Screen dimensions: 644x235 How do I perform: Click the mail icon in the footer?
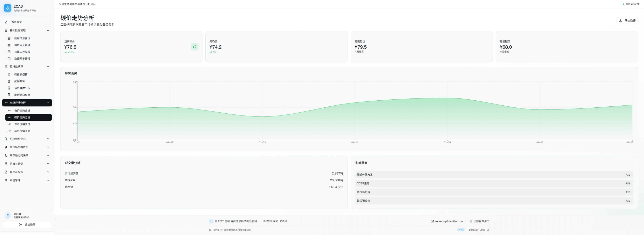pyautogui.click(x=432, y=221)
